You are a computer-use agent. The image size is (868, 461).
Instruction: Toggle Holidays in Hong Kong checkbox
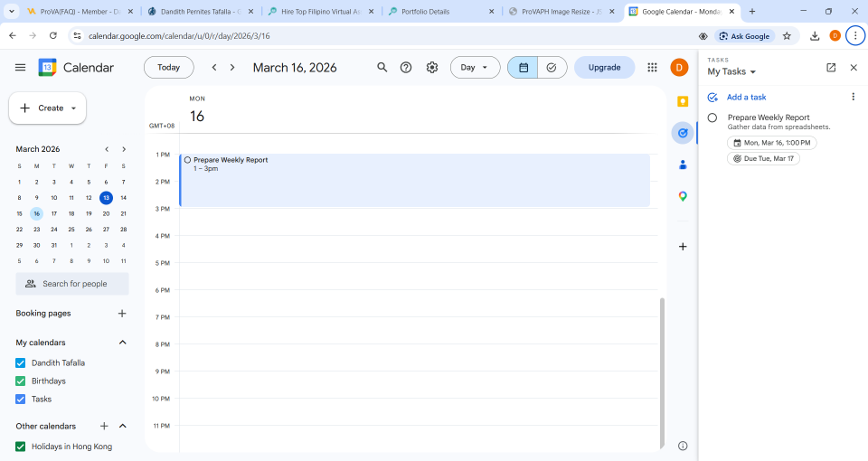(21, 447)
